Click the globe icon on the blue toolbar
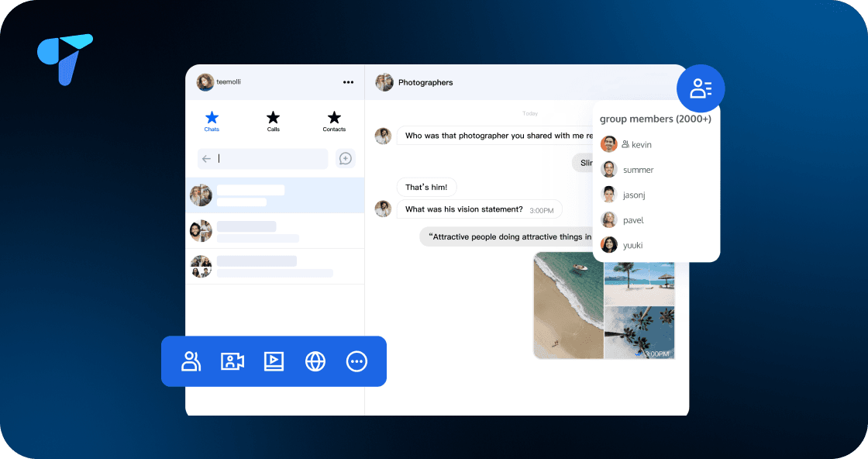This screenshot has width=868, height=459. (315, 361)
